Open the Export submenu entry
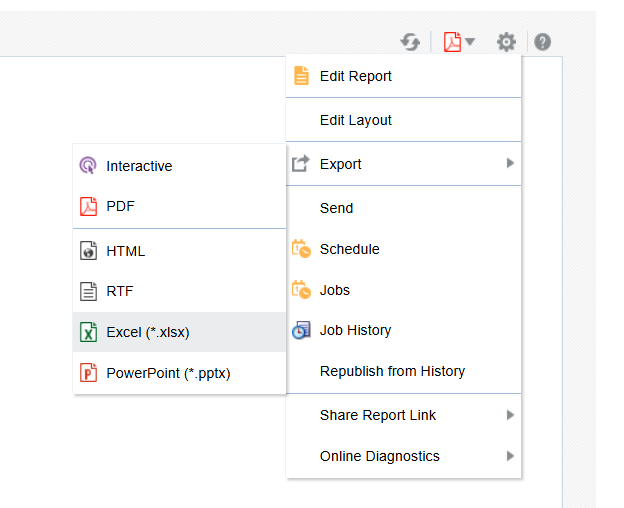624x508 pixels. click(x=404, y=163)
